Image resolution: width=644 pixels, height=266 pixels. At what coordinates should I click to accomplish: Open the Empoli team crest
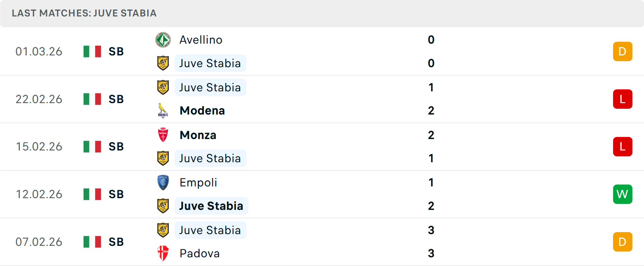pos(163,183)
